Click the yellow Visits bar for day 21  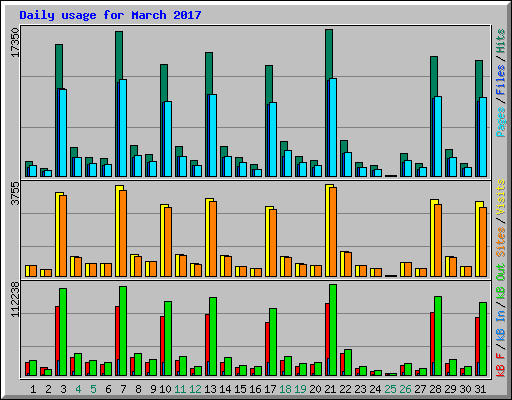pyautogui.click(x=328, y=230)
